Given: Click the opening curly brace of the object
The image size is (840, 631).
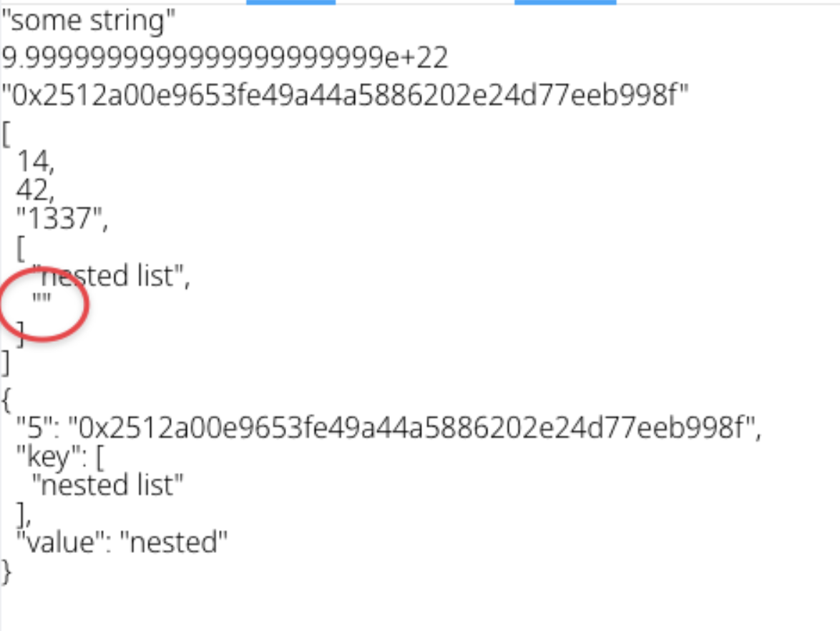Looking at the screenshot, I should click(x=6, y=401).
